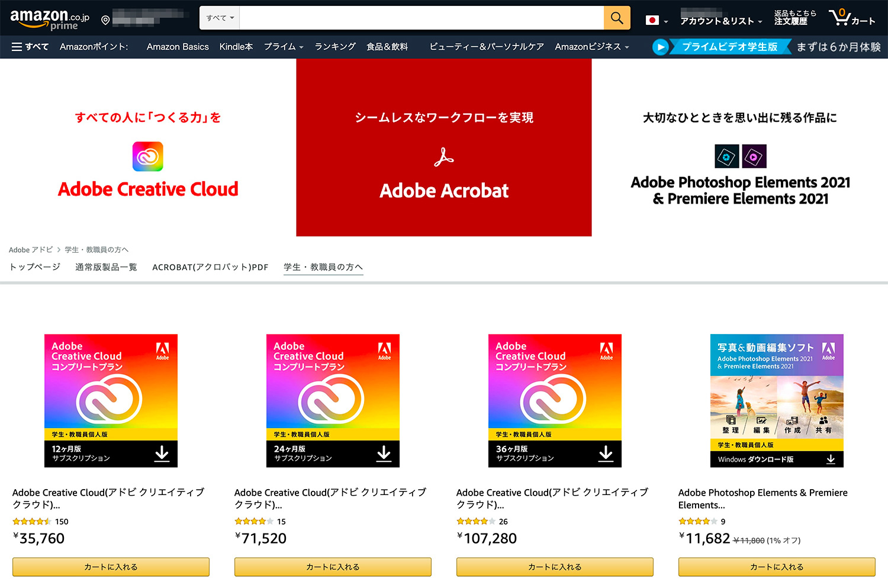This screenshot has width=888, height=588.
Task: Click the 150 review count
Action: pos(62,522)
